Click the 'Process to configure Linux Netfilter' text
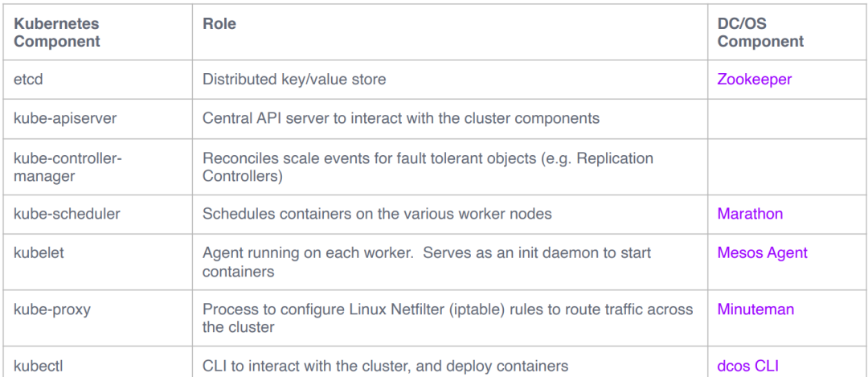This screenshot has width=868, height=377. (448, 318)
